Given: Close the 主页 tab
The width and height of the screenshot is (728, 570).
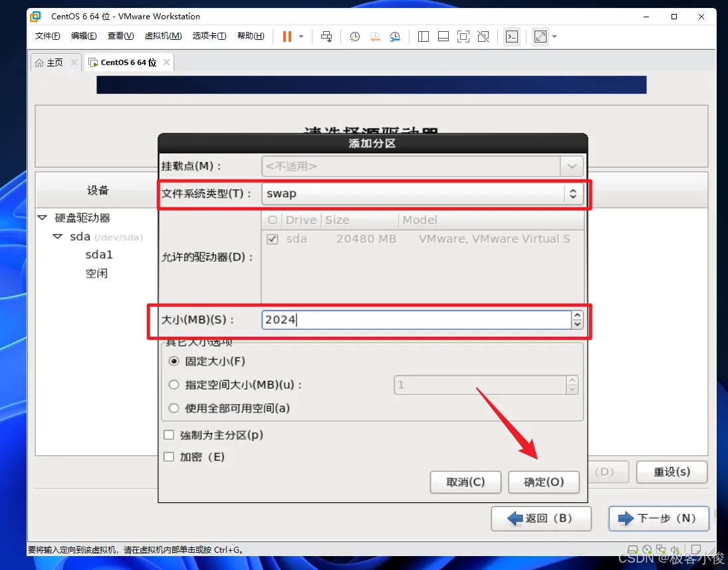Looking at the screenshot, I should [x=74, y=62].
